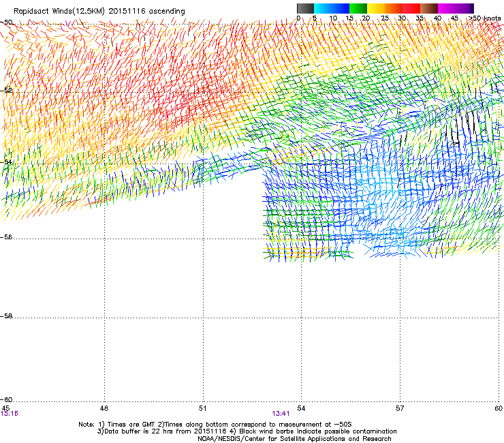The height and width of the screenshot is (443, 504).
Task: Click the brown 35–40 knots legend swatch
Action: pyautogui.click(x=429, y=8)
